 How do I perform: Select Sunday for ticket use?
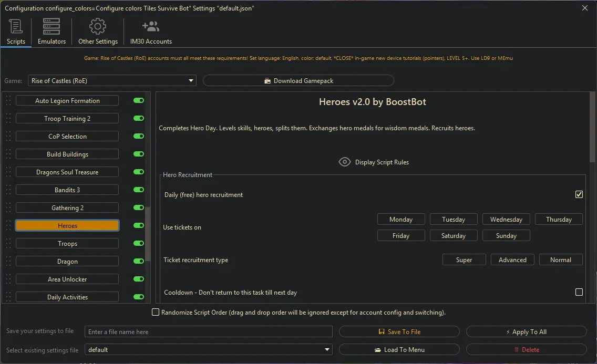tap(506, 236)
